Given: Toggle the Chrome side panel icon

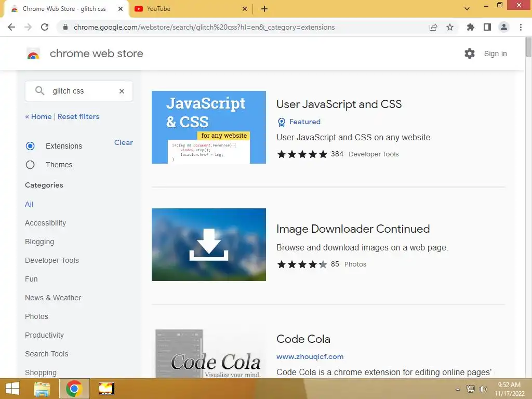Looking at the screenshot, I should 487,27.
